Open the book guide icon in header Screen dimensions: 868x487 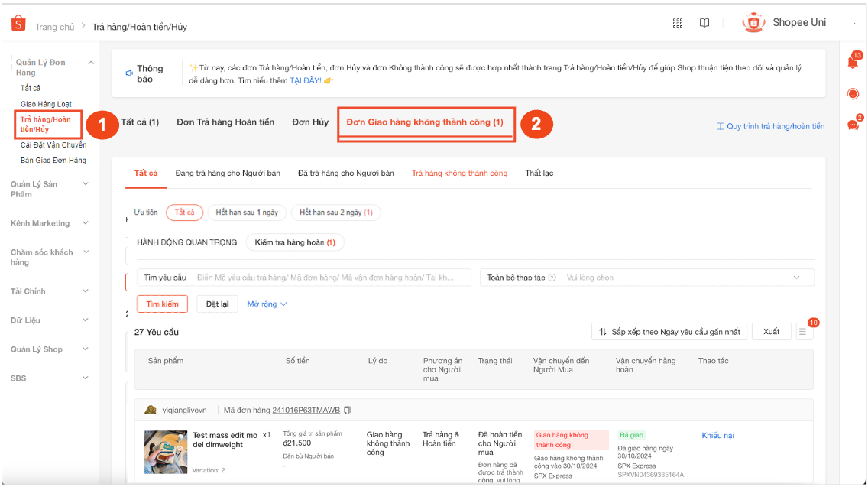[704, 23]
